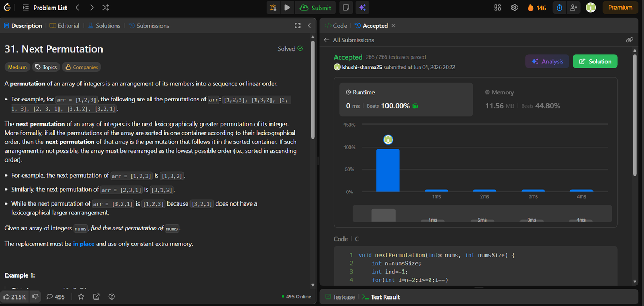Switch to the Solutions tab
Viewport: 644px width, 306px height.
[x=104, y=26]
